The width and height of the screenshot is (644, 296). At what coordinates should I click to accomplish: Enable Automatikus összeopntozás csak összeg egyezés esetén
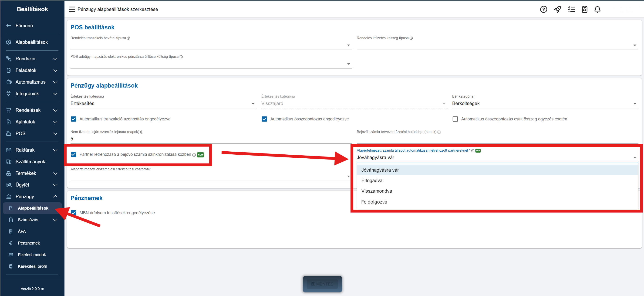(x=455, y=119)
